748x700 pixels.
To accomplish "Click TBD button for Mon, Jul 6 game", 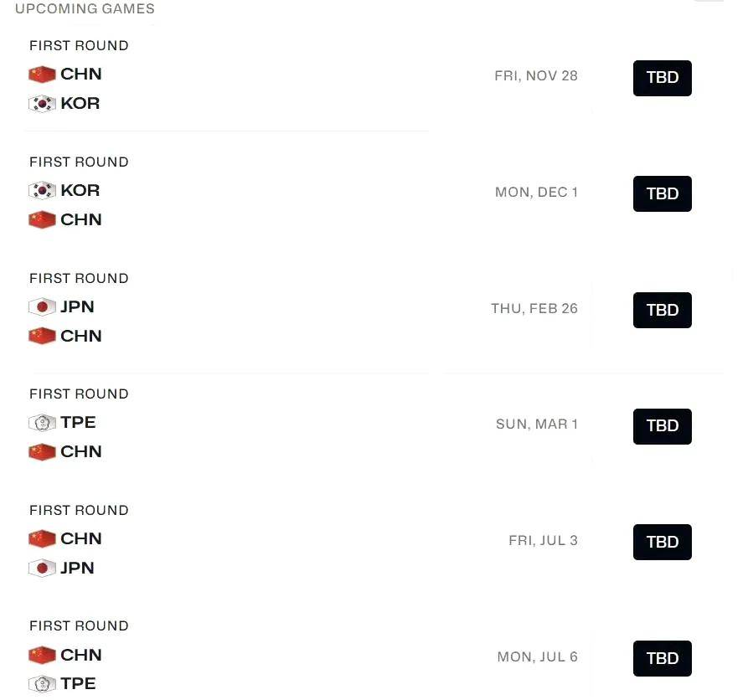I will 662,658.
